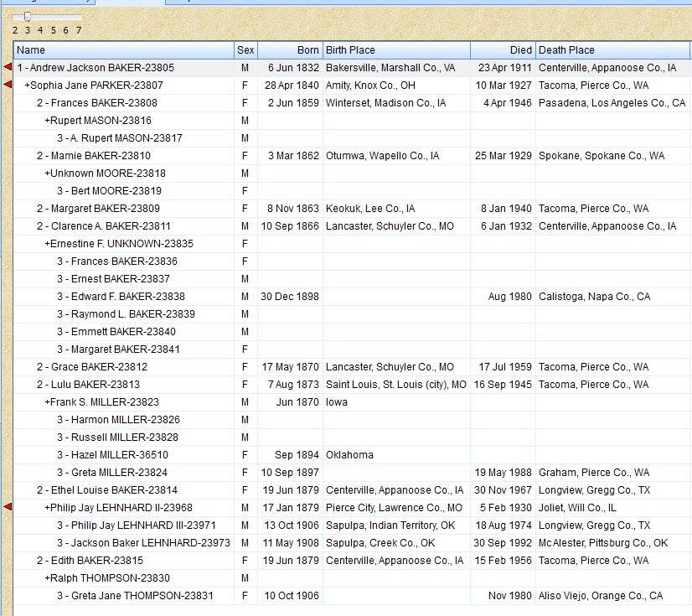Set generations slider to 5
This screenshot has height=616, width=692.
(x=54, y=30)
